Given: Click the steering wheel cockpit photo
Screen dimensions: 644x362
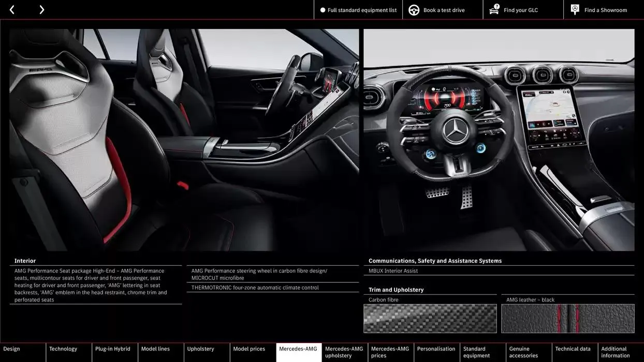Looking at the screenshot, I should (x=499, y=140).
